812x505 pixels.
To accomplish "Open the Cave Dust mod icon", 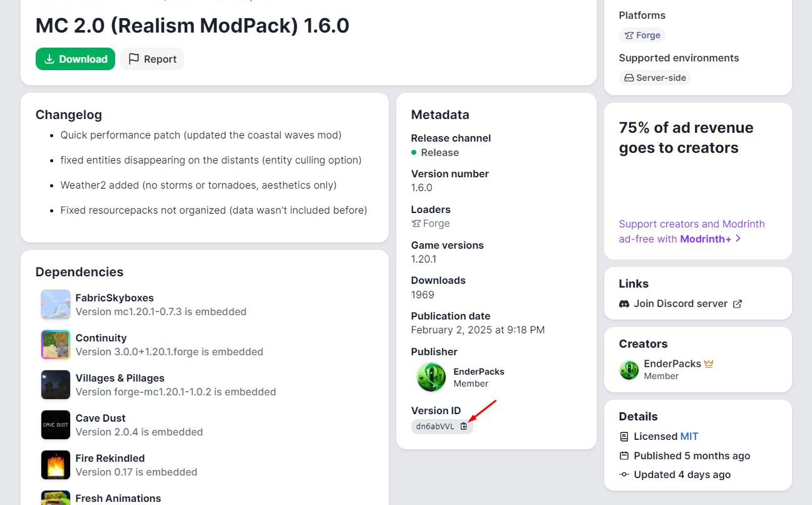I will tap(56, 425).
